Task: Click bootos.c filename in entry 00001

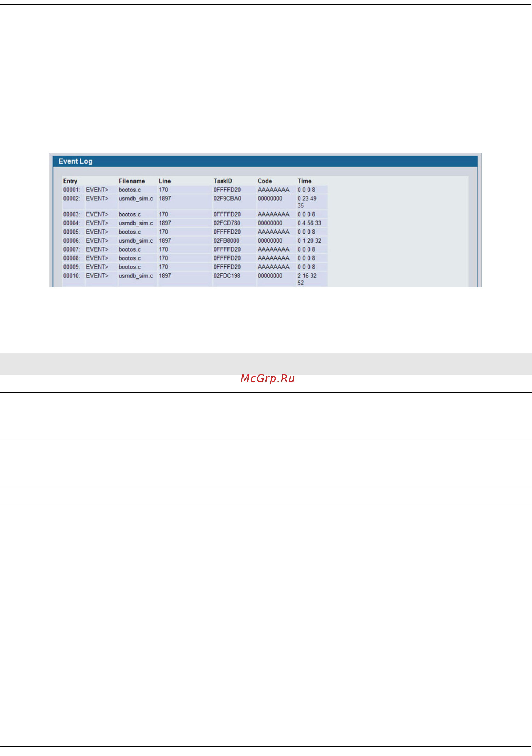Action: point(130,190)
